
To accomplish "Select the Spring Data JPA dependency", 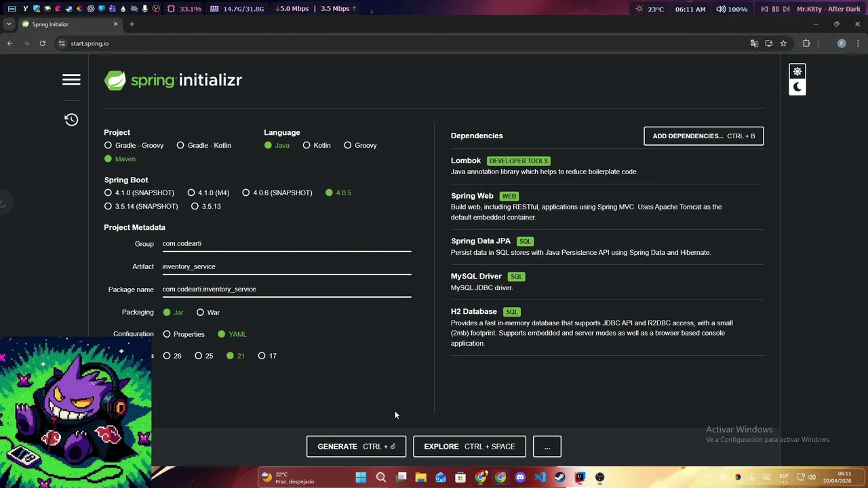I will 607,247.
